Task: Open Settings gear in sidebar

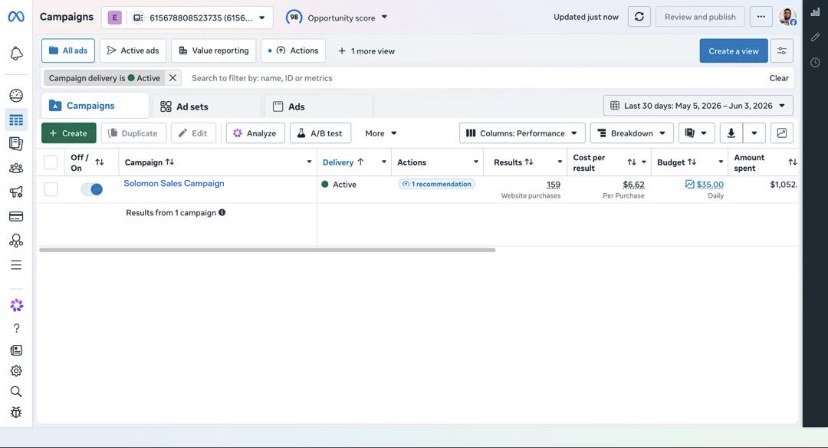Action: coord(16,371)
